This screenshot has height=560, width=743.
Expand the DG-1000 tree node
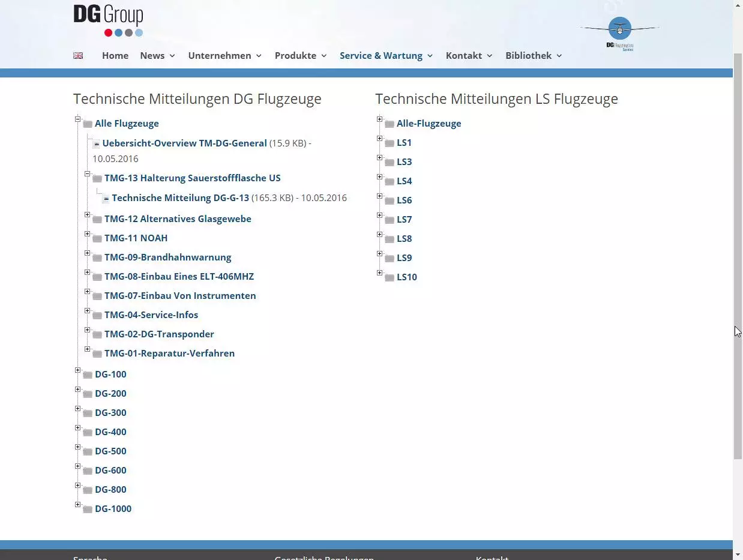click(x=77, y=505)
